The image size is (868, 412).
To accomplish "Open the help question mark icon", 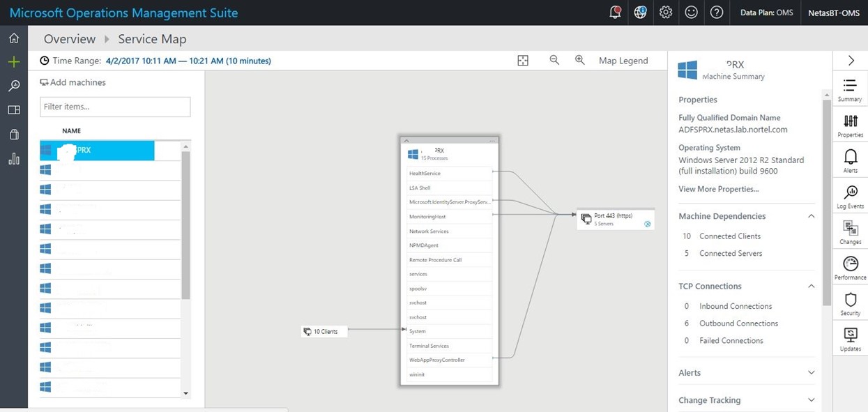I will tap(716, 13).
